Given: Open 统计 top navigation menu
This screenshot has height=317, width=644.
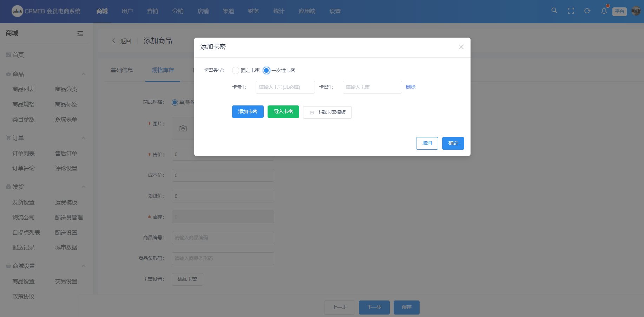Looking at the screenshot, I should coord(279,11).
